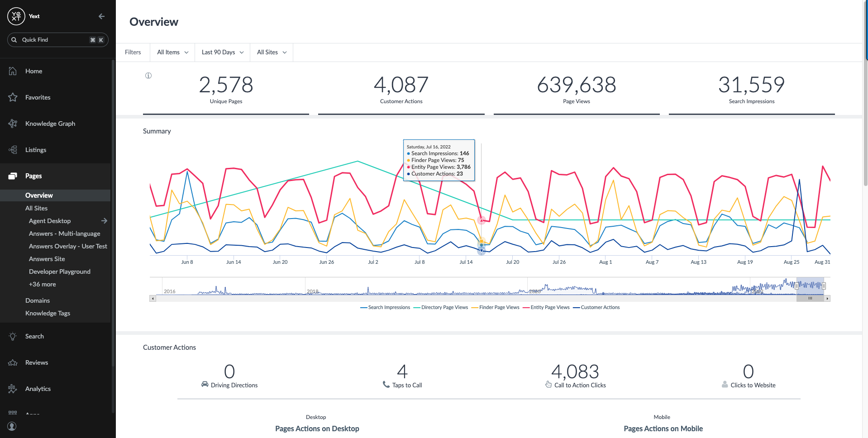Click the info icon near Unique Pages
Image resolution: width=868 pixels, height=438 pixels.
point(148,76)
